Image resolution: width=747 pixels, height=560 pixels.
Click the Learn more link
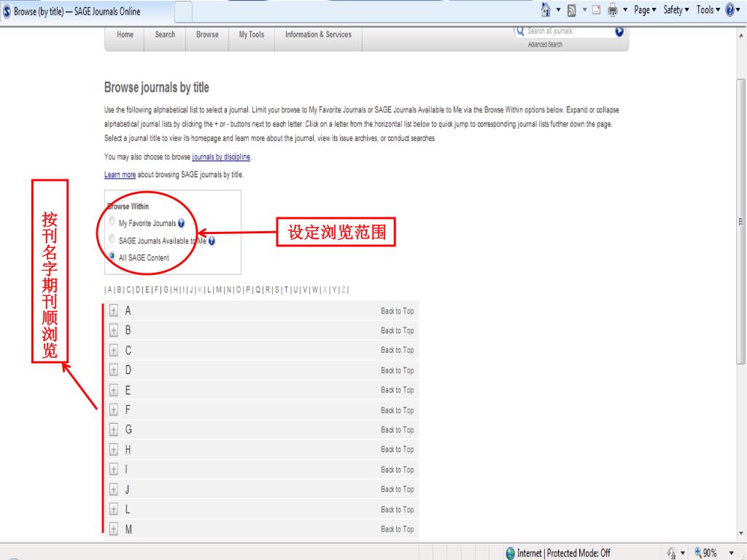pyautogui.click(x=120, y=175)
